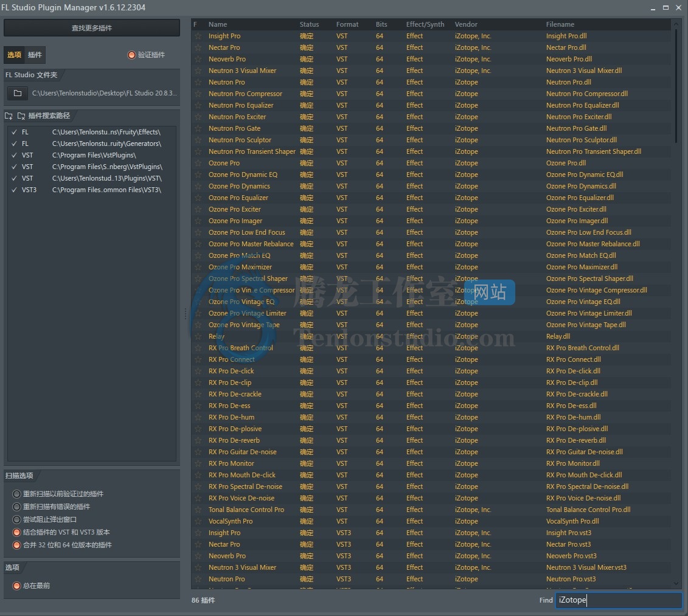Click the add plugin search path icon
688x616 pixels.
pyautogui.click(x=9, y=116)
